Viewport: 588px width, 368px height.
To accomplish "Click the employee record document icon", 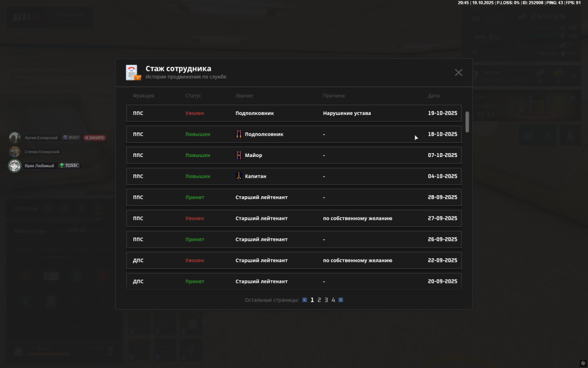I will coord(133,73).
